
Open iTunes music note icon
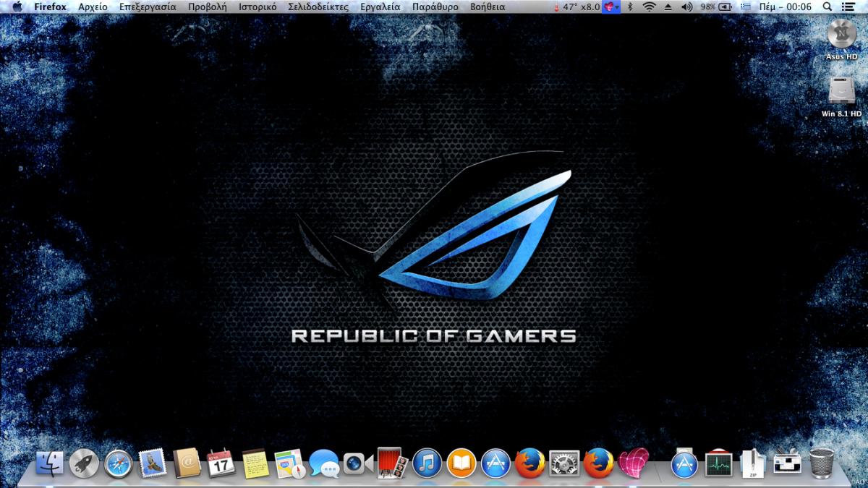coord(427,463)
